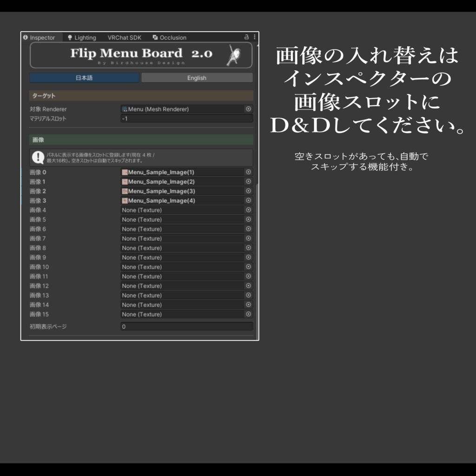
Task: Click the 対象 Renderer label
Action: [x=48, y=109]
